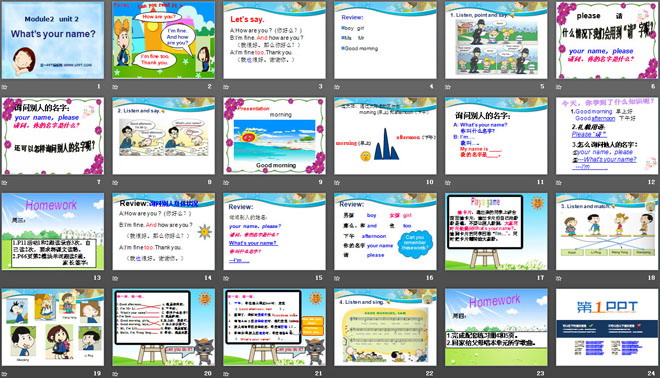660x378 pixels.
Task: Click the animation star under slide 18
Action: pos(559,278)
